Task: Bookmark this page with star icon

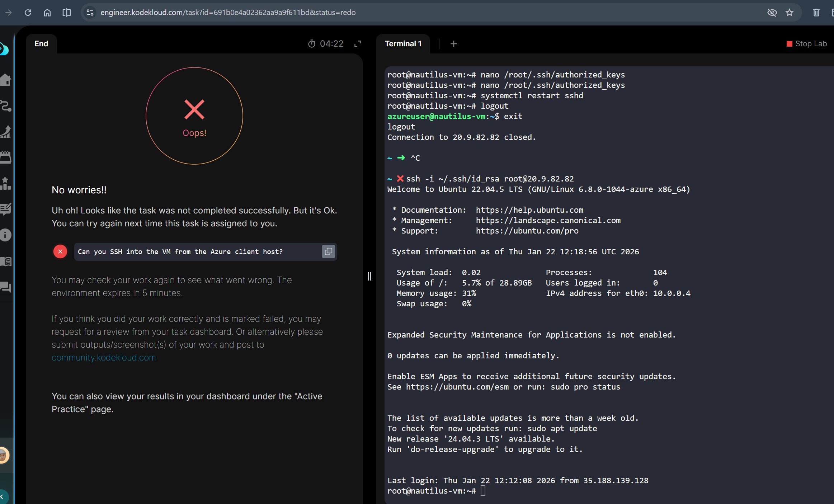Action: tap(790, 13)
